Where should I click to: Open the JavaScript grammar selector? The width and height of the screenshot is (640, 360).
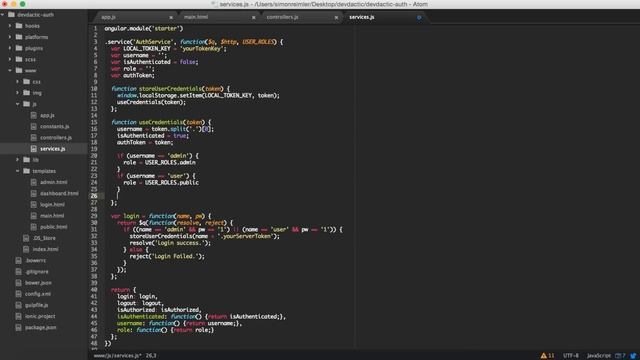click(x=599, y=356)
